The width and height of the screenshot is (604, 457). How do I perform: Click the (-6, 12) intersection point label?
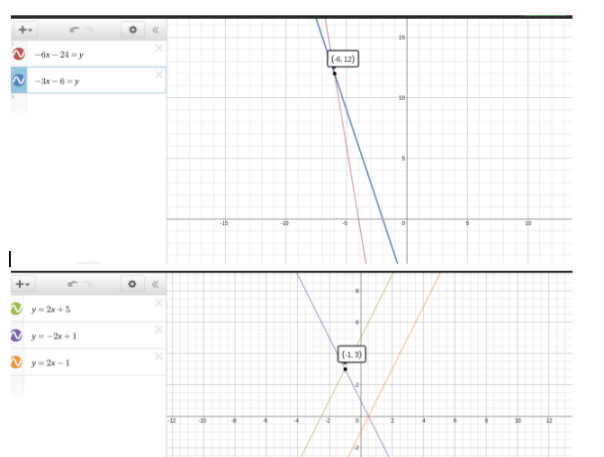(342, 60)
